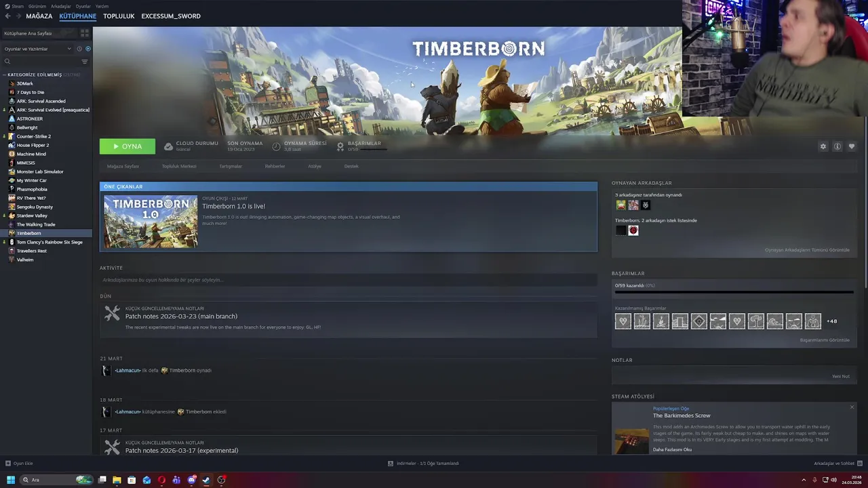Select 7 Days to Die in list

click(x=31, y=92)
